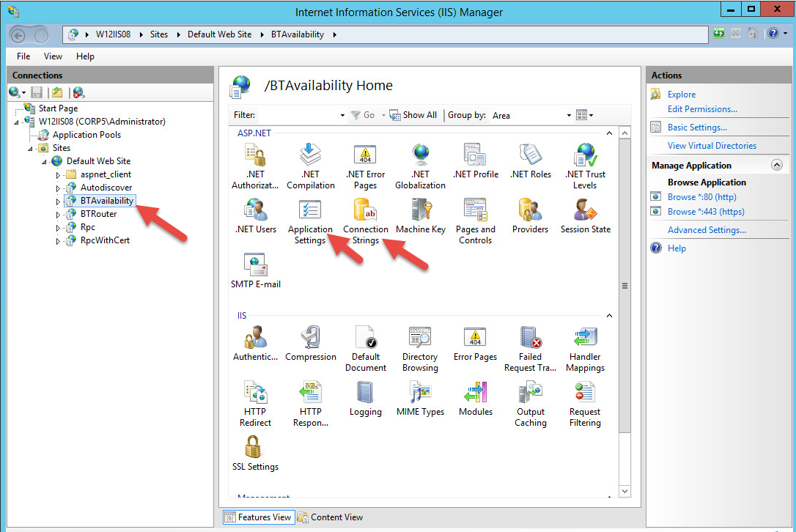The height and width of the screenshot is (532, 796).
Task: Expand the BTRouter tree node
Action: click(x=58, y=215)
